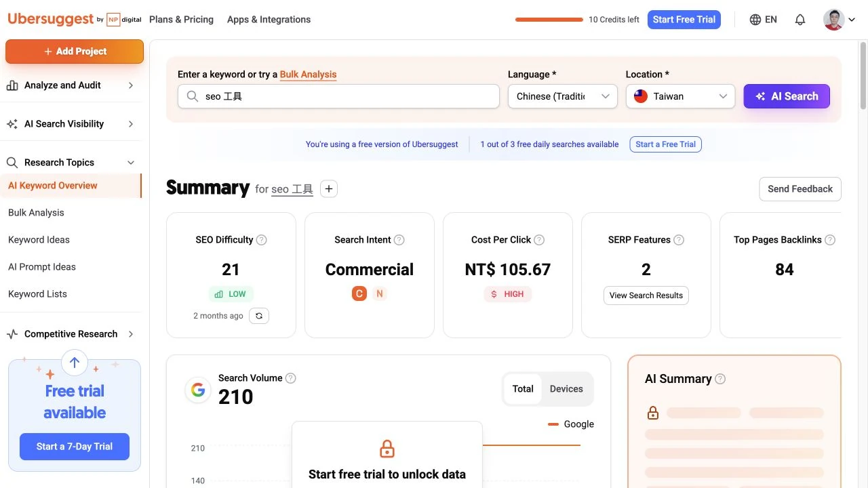The height and width of the screenshot is (488, 868).
Task: Expand Competitive Research section
Action: (x=131, y=334)
